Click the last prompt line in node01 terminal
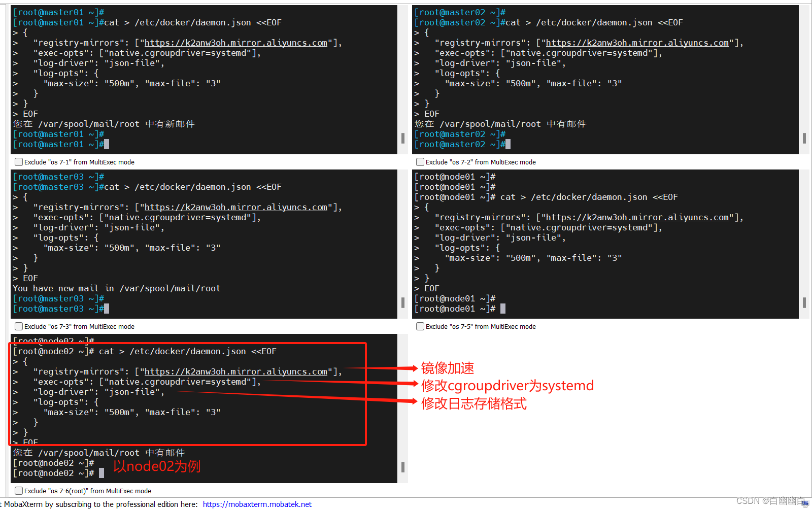This screenshot has height=510, width=812. pyautogui.click(x=460, y=309)
